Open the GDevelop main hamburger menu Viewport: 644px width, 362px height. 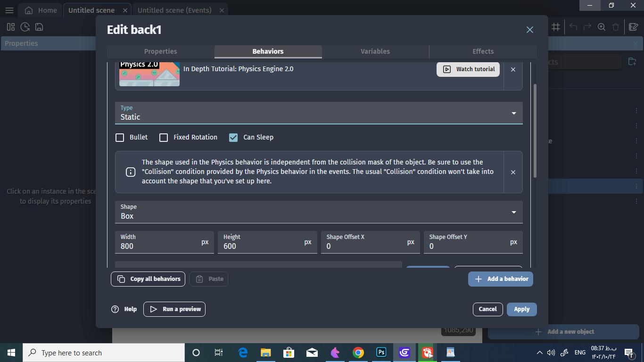click(x=9, y=10)
